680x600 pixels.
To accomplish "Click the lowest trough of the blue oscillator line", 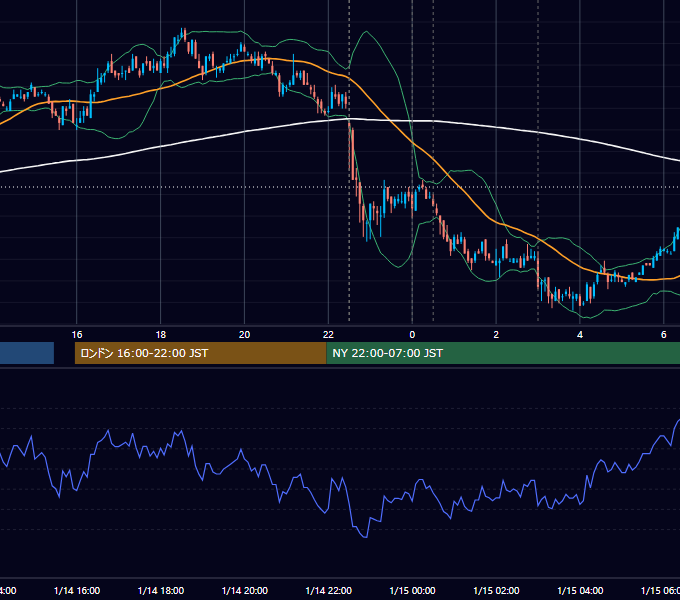I will pos(365,537).
